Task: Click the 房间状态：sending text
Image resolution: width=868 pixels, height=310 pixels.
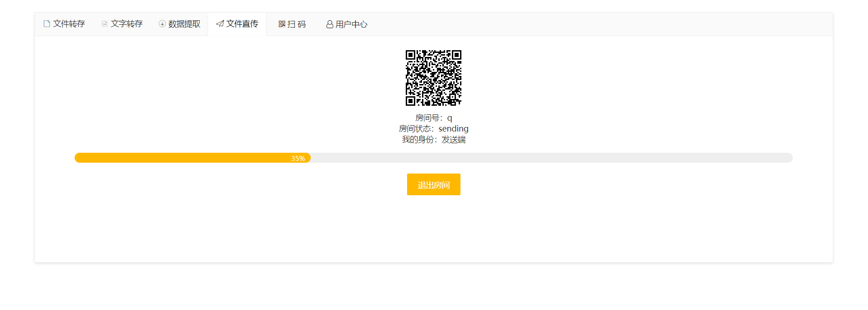Action: [x=433, y=129]
